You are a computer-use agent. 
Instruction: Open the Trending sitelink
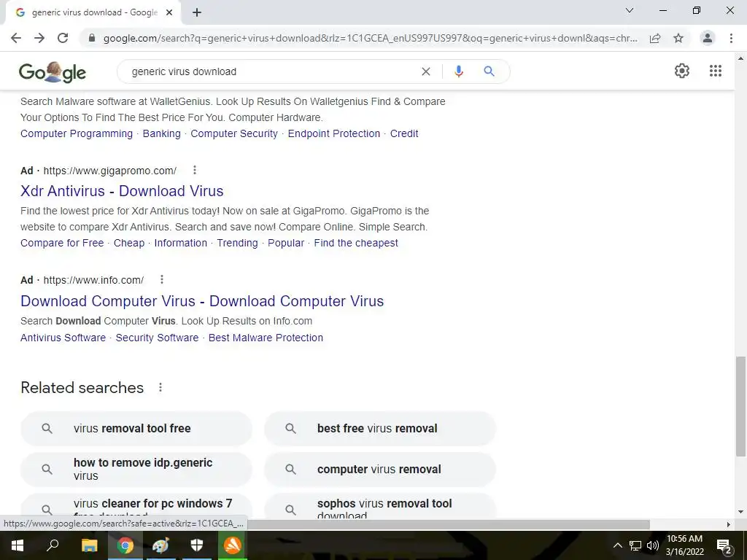coord(237,243)
